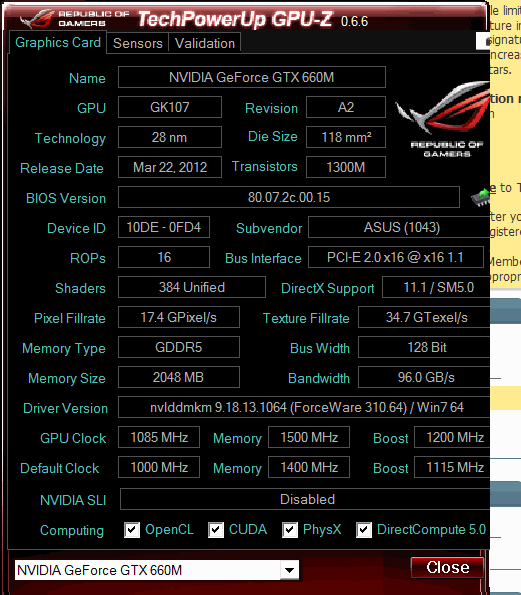Screen dimensions: 521x595
Task: Click the Close button
Action: [447, 568]
